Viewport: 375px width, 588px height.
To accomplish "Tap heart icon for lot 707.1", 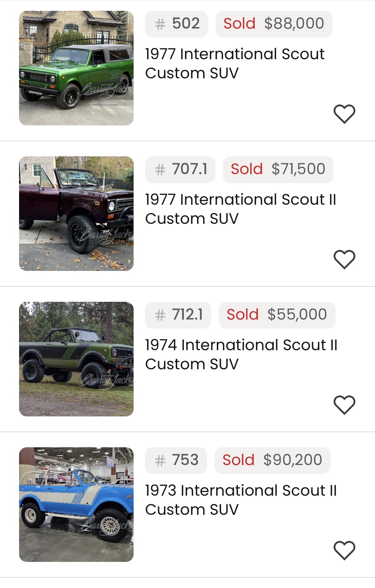I will tap(344, 259).
